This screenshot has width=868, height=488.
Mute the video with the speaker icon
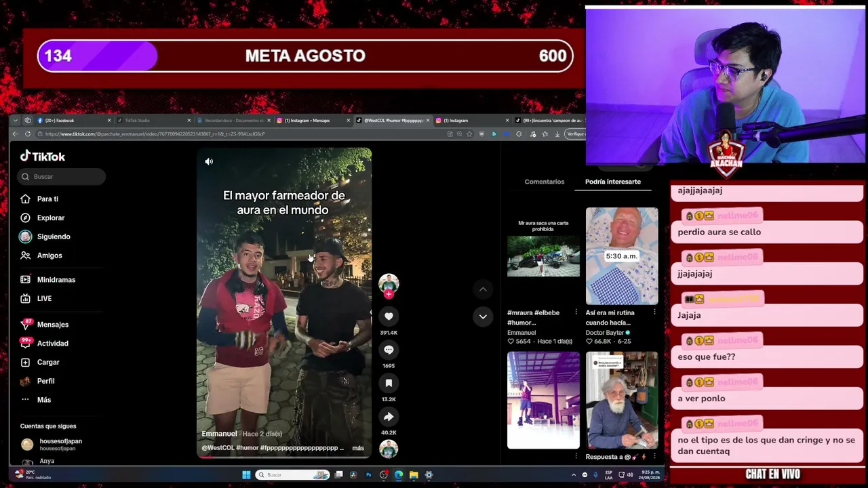click(x=209, y=161)
